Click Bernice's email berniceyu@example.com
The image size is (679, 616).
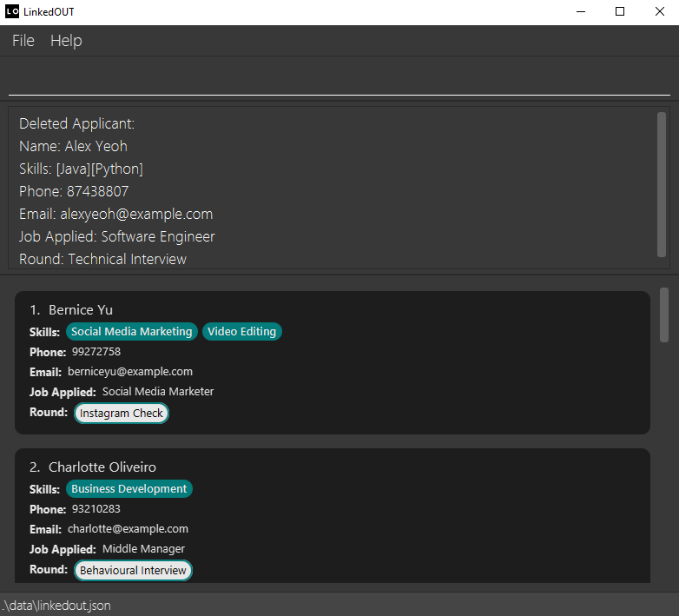(x=129, y=372)
